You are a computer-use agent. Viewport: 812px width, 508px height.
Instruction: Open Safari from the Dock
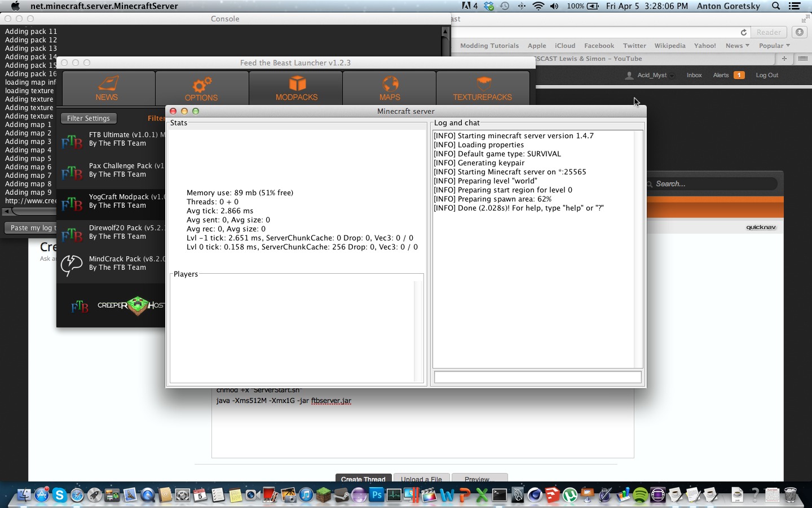click(x=77, y=495)
